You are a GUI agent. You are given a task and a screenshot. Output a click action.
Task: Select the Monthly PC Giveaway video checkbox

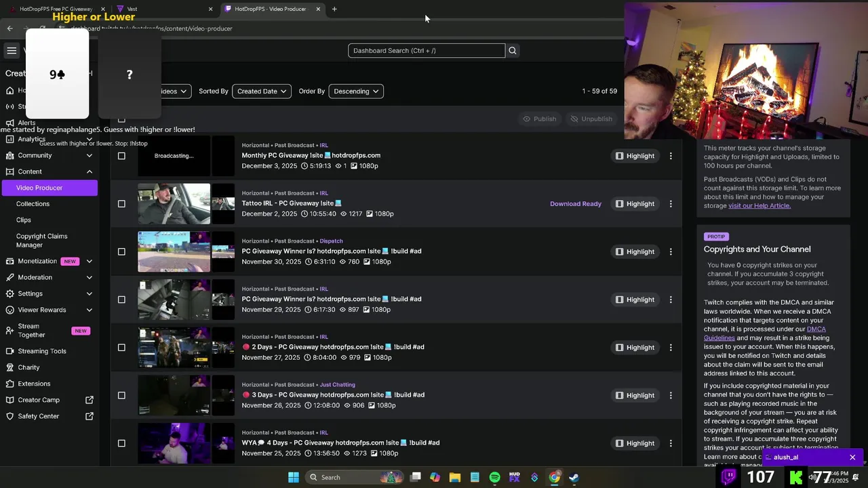click(121, 156)
